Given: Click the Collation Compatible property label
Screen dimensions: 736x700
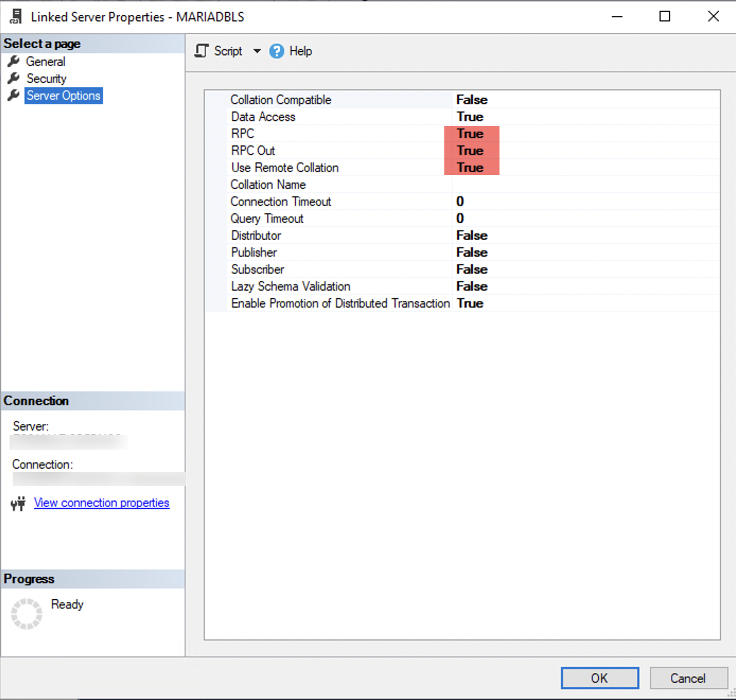Looking at the screenshot, I should pyautogui.click(x=281, y=100).
